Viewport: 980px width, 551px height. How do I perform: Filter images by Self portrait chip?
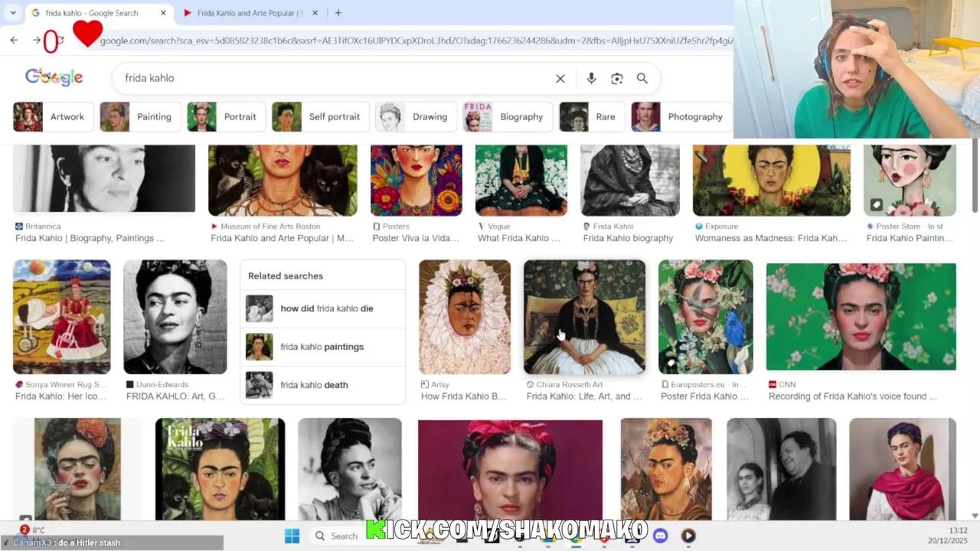(x=321, y=117)
